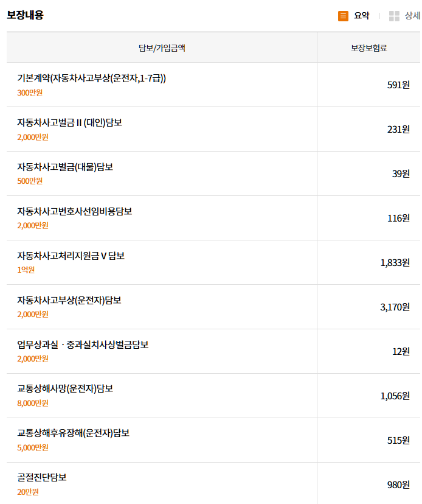Select 교통상해후유장해(운전자)담보 coverage name
422x504 pixels.
tap(73, 433)
